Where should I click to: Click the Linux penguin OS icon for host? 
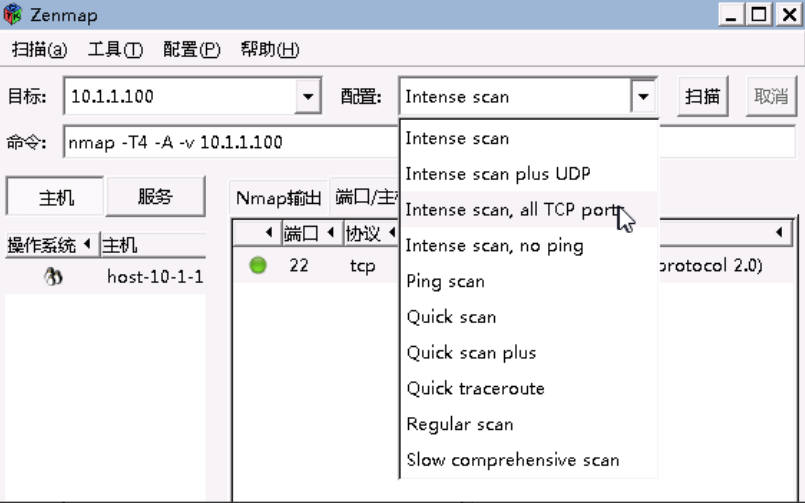[53, 277]
